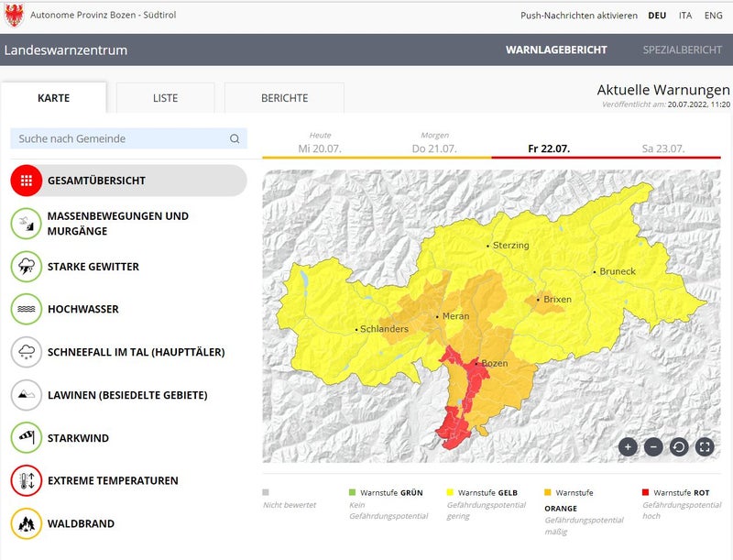Reset the map view
The image size is (733, 560).
679,447
